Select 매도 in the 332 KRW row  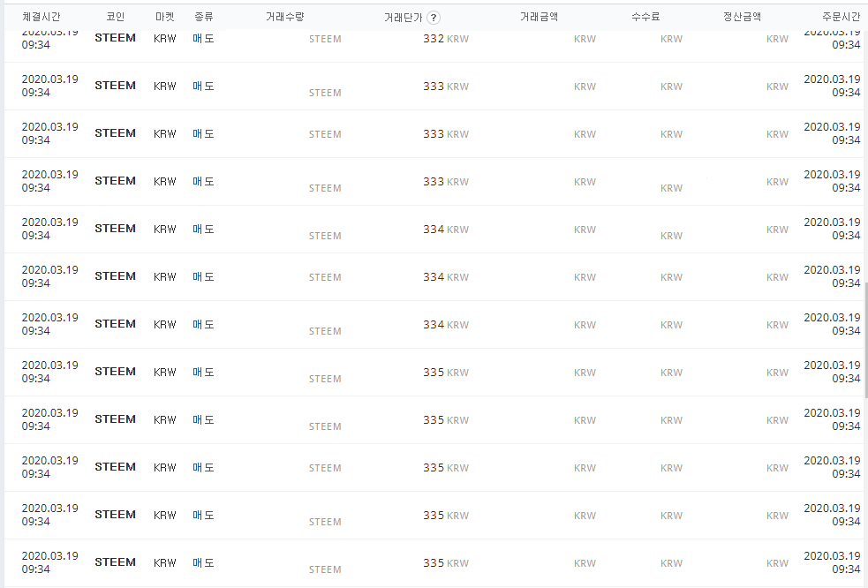click(203, 38)
